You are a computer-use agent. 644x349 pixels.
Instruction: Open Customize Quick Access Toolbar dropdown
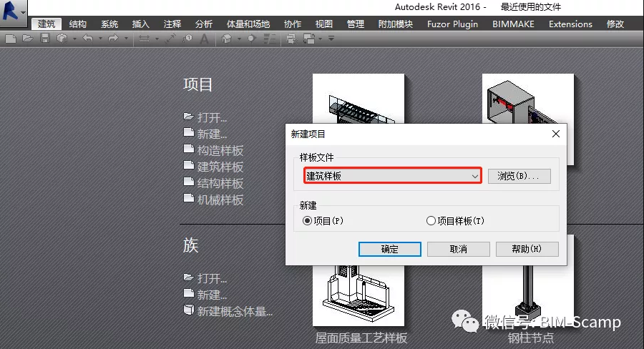pos(331,39)
